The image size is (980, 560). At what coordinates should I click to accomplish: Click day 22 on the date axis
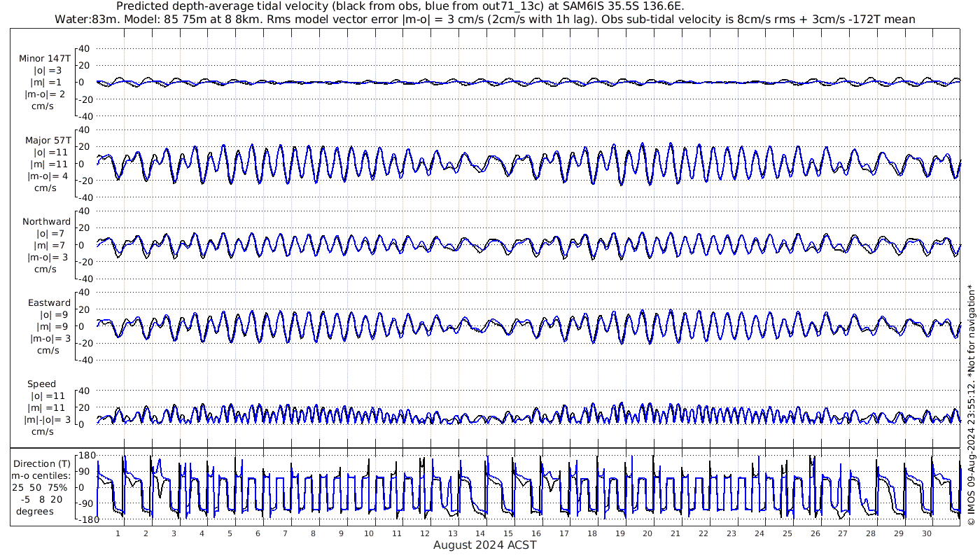click(x=703, y=533)
